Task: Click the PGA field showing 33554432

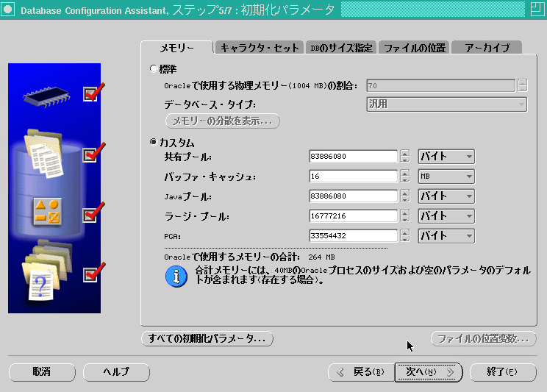Action: click(x=353, y=236)
